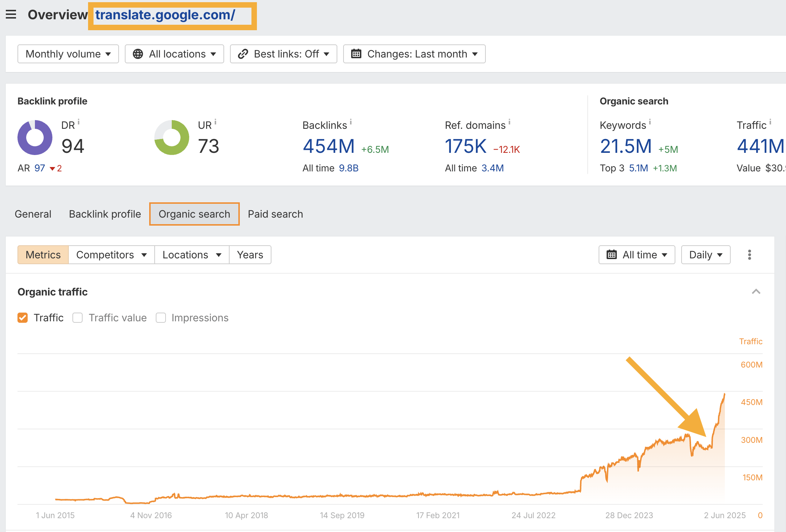Collapse the Organic traffic panel
This screenshot has width=786, height=532.
757,291
